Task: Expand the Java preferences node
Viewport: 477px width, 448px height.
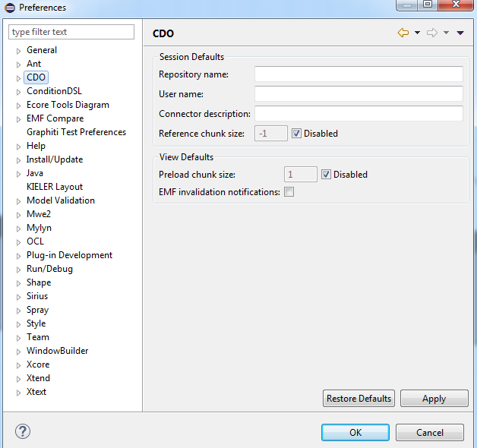Action: point(18,174)
